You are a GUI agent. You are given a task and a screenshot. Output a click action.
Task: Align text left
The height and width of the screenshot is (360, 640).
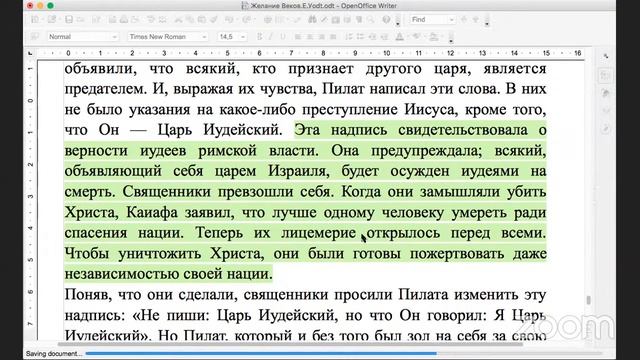coord(298,37)
